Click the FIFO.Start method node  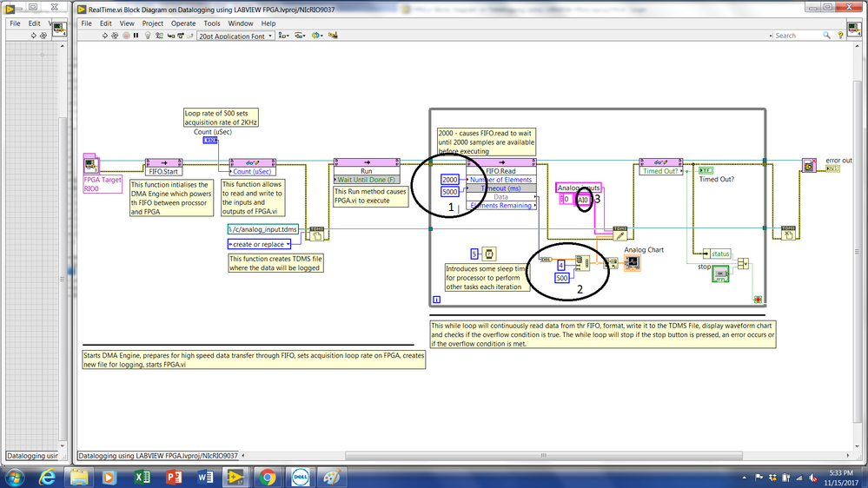pos(163,167)
